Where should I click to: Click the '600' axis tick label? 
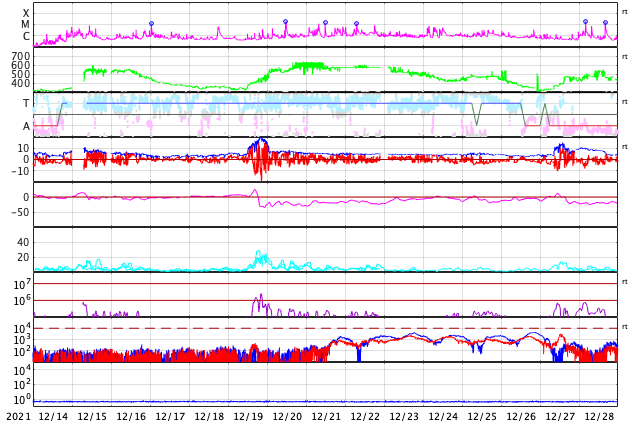pyautogui.click(x=21, y=65)
